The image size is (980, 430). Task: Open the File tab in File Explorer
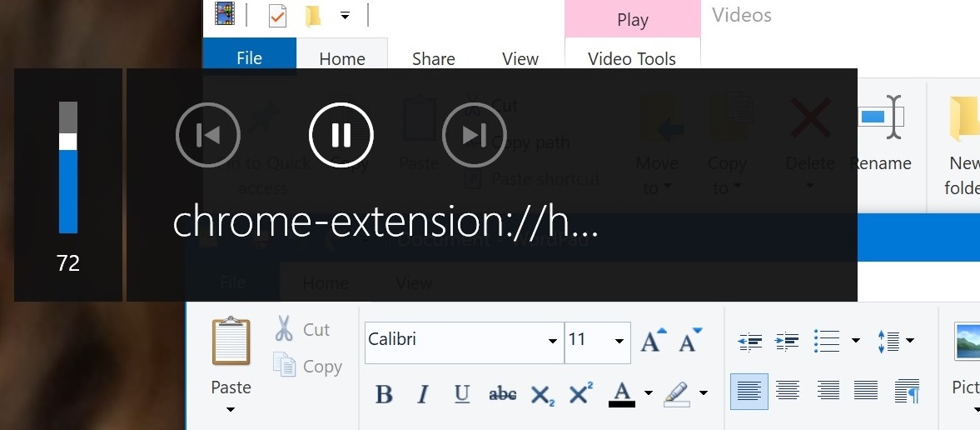(x=250, y=58)
